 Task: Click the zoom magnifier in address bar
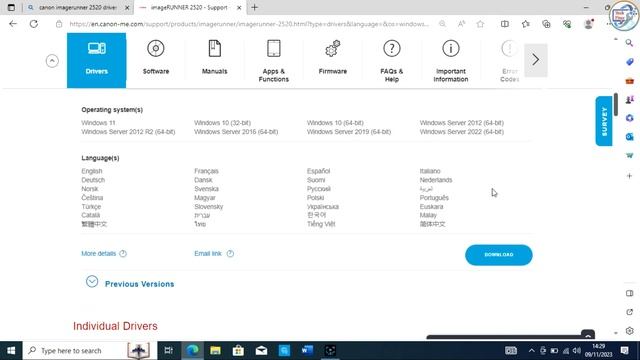tap(442, 24)
